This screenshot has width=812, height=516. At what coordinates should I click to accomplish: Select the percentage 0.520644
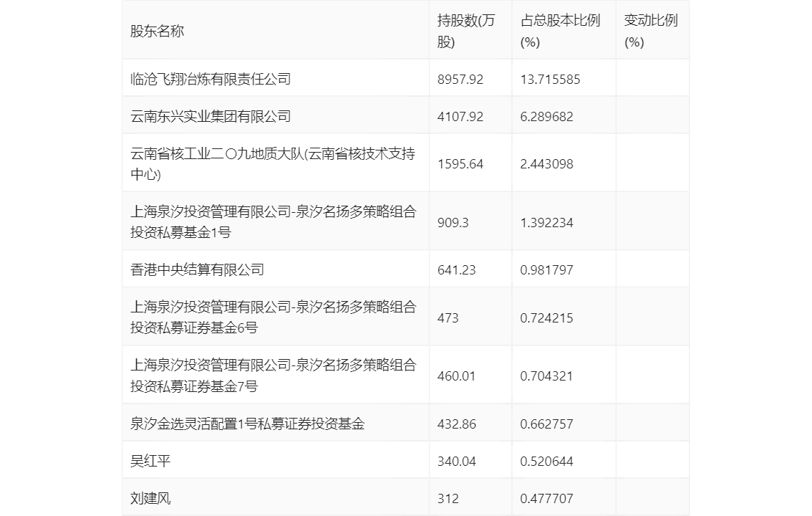pyautogui.click(x=546, y=462)
